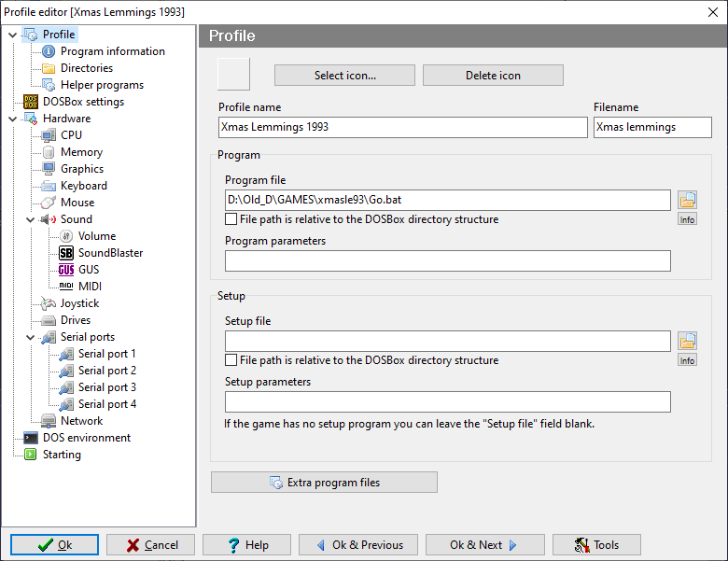This screenshot has width=728, height=561.
Task: Select the Profile tree item
Action: [x=59, y=35]
